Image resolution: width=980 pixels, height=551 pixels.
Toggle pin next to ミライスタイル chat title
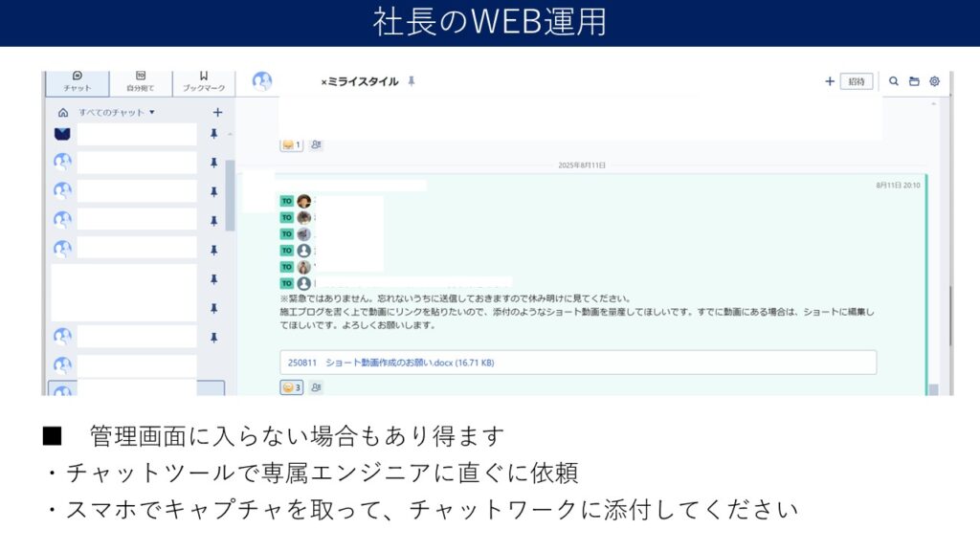(x=412, y=82)
